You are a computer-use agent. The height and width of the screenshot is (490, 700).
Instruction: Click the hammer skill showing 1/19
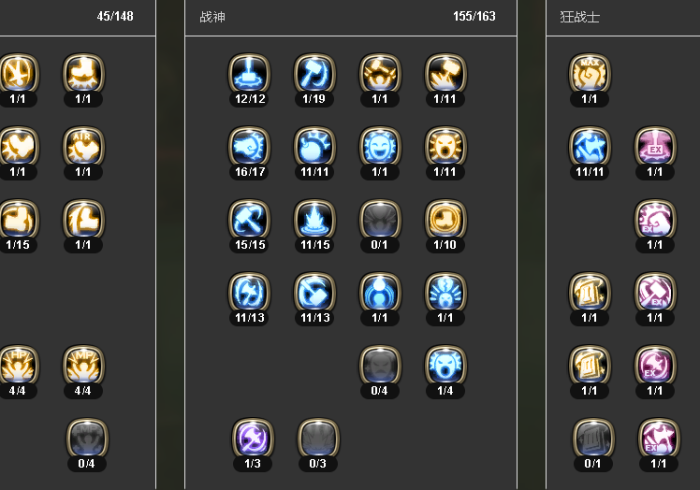(x=315, y=74)
